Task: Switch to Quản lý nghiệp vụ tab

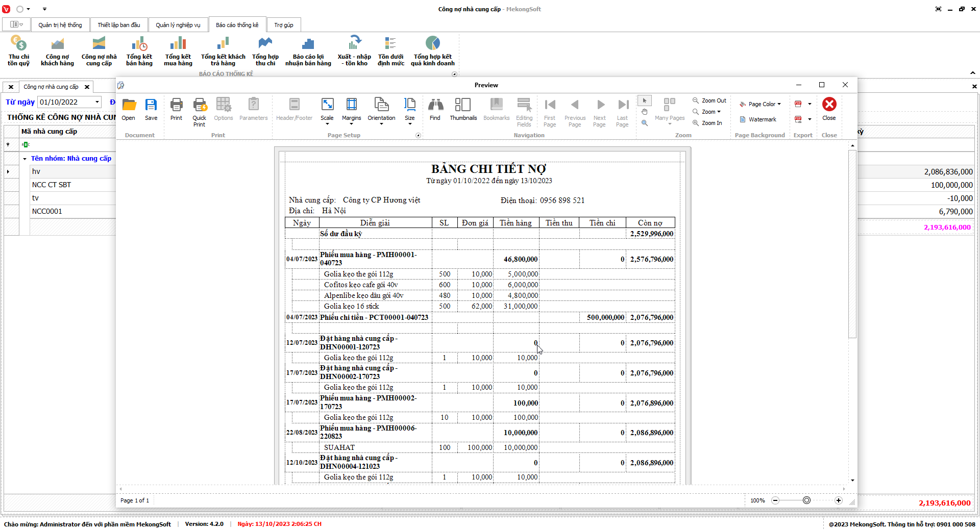Action: click(178, 25)
